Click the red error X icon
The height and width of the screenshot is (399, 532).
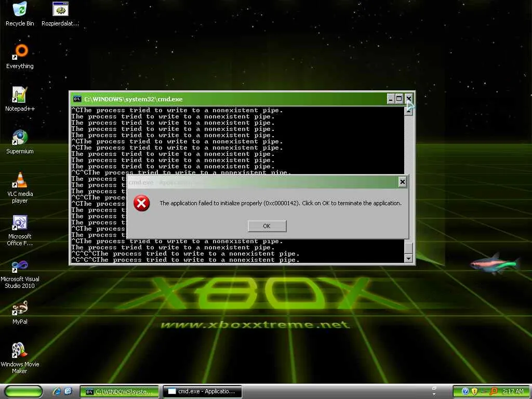point(141,203)
